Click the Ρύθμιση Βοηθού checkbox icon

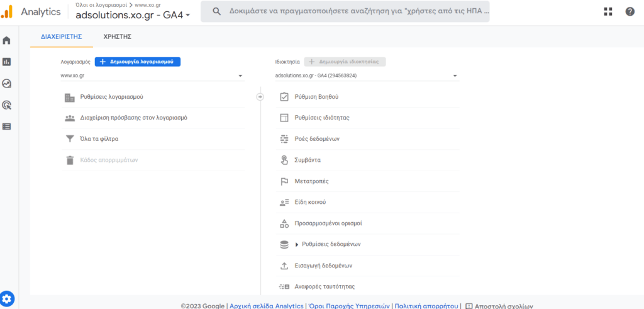click(284, 97)
